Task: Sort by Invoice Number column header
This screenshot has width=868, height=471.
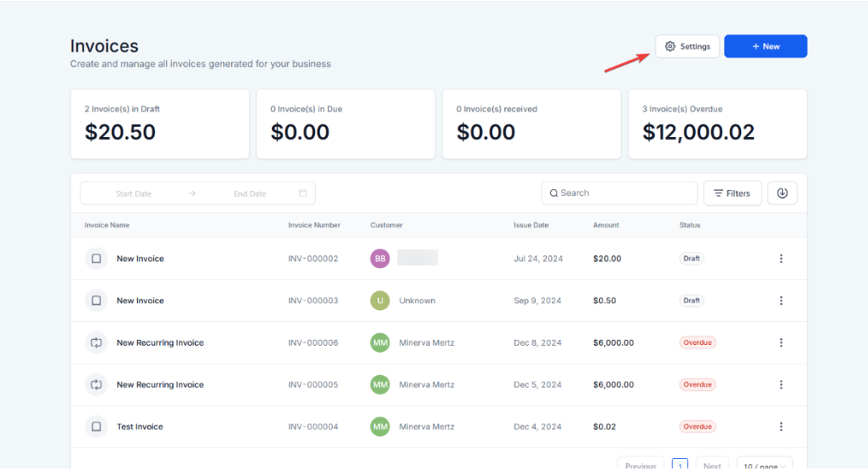Action: (x=314, y=226)
